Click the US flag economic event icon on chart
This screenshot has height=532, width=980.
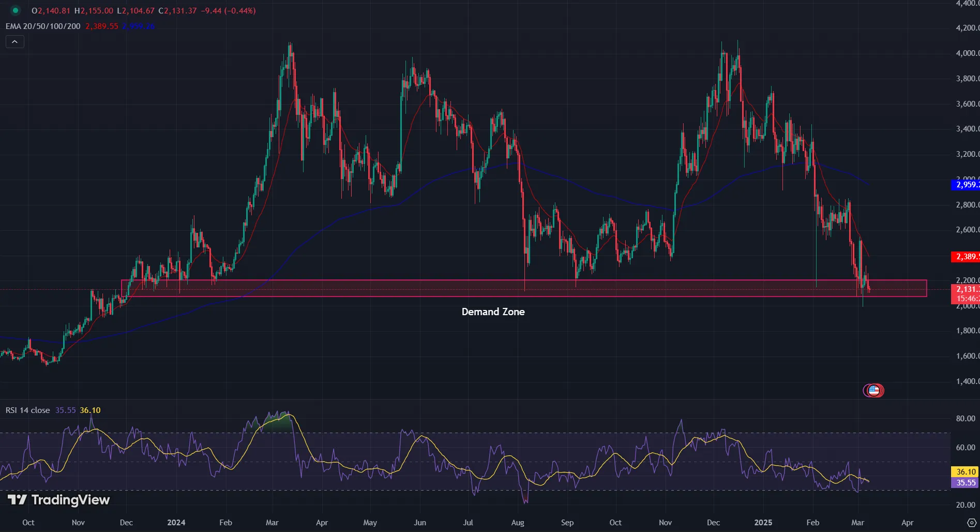(874, 390)
